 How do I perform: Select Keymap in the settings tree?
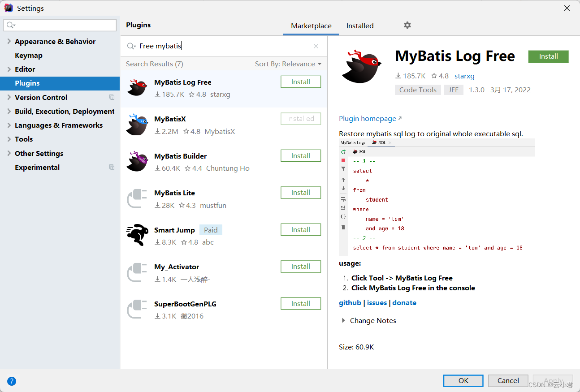tap(29, 56)
